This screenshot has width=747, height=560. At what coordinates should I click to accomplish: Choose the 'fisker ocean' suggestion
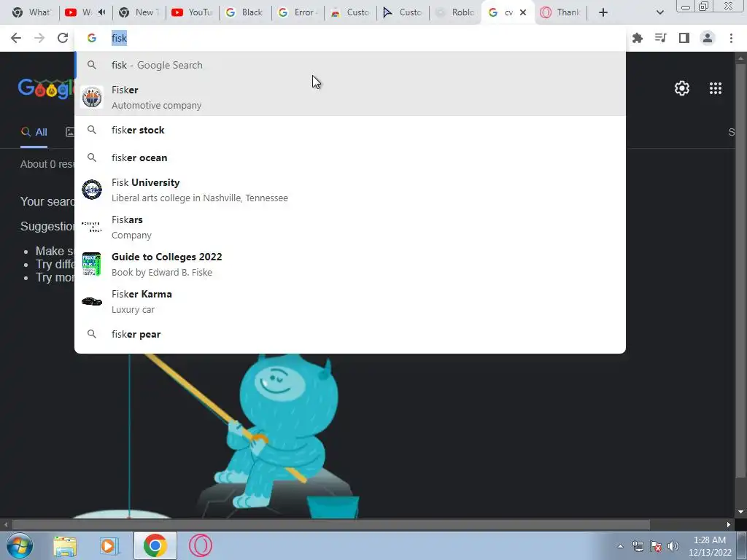(x=350, y=157)
